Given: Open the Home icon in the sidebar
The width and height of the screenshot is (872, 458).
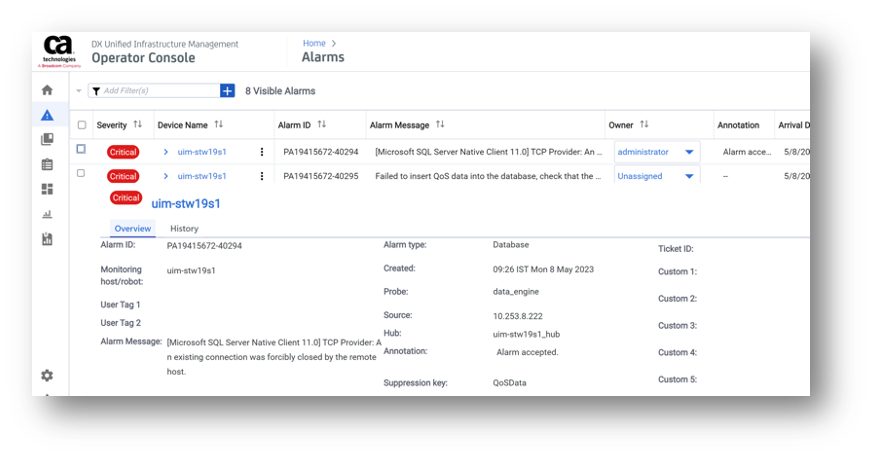Looking at the screenshot, I should point(47,90).
